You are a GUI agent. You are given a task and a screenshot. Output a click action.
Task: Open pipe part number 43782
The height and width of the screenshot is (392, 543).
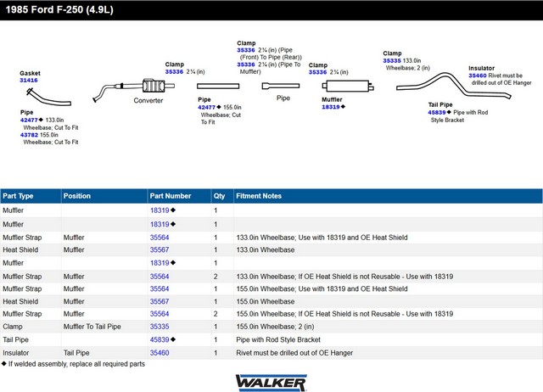click(x=29, y=135)
